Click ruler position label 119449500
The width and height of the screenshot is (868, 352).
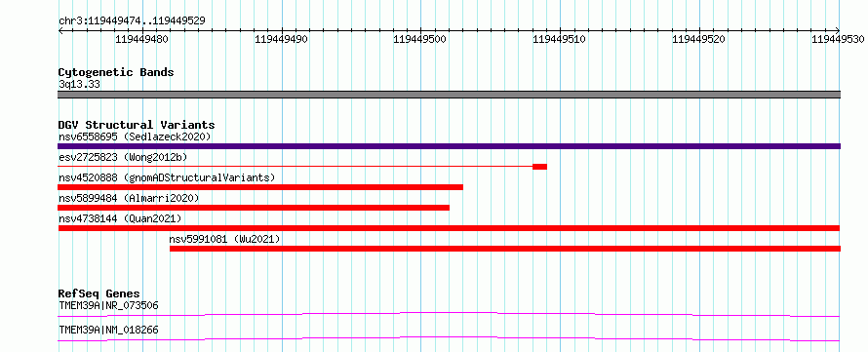[x=420, y=39]
